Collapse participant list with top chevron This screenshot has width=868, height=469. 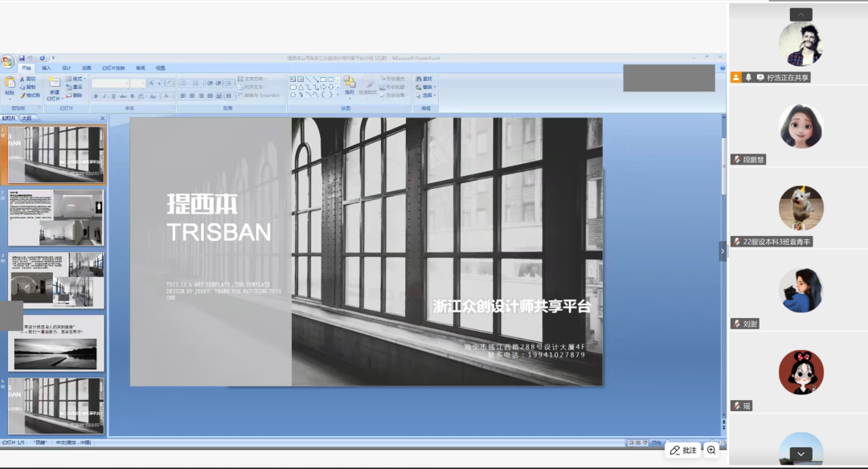point(800,14)
